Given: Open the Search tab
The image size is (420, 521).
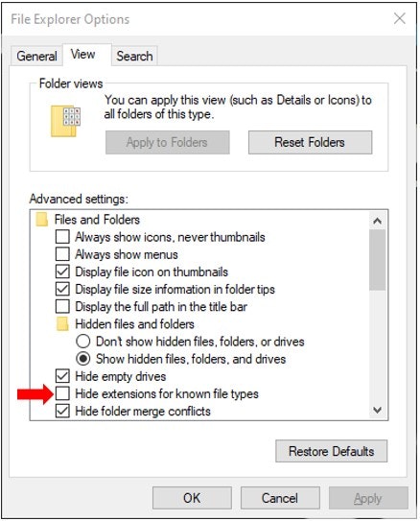Looking at the screenshot, I should [134, 56].
